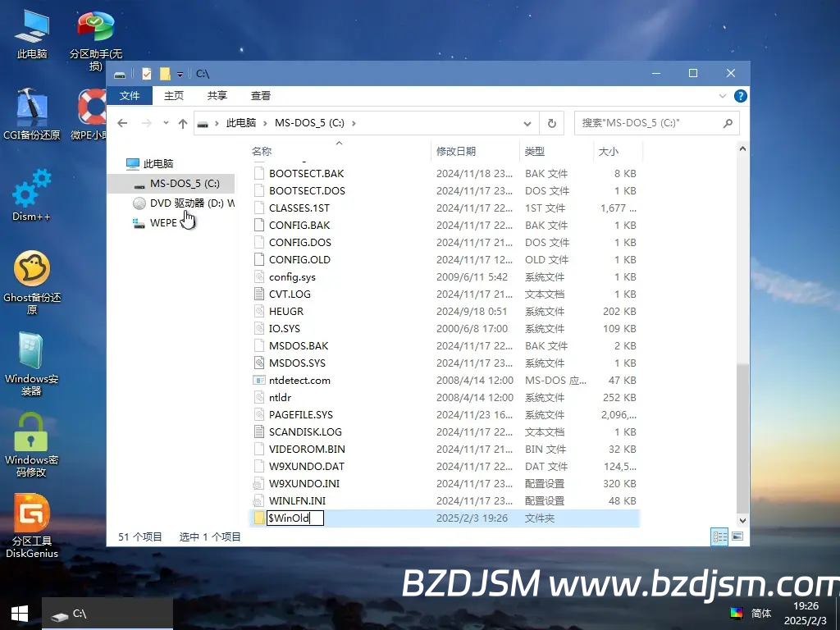
Task: Select the CLASSES.1ST file
Action: pos(299,208)
